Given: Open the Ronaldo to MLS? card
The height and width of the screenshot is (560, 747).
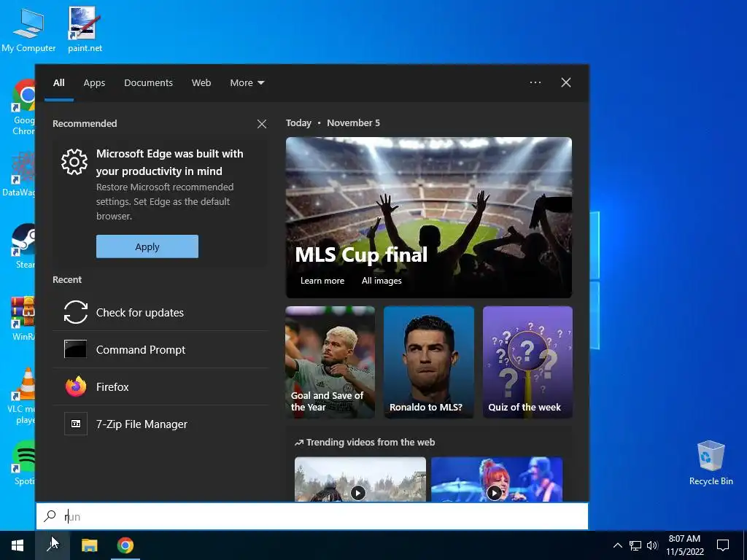Looking at the screenshot, I should coord(429,362).
